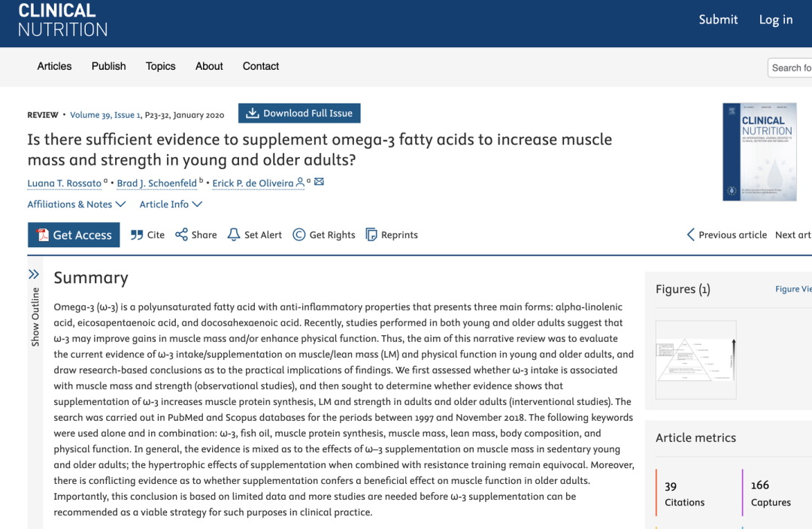Image resolution: width=812 pixels, height=529 pixels.
Task: Open the Contact menu item
Action: tap(261, 66)
